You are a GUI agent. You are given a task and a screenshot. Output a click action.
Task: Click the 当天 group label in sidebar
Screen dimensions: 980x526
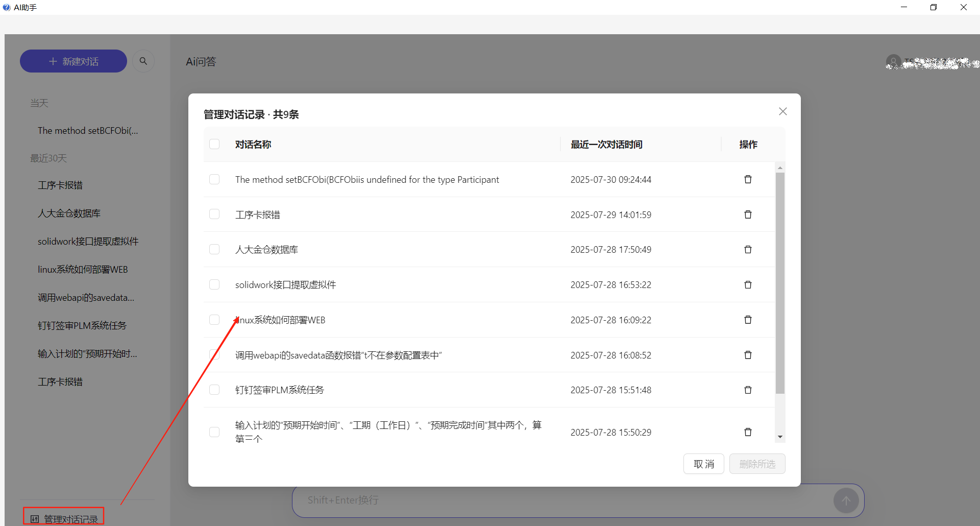[x=39, y=103]
